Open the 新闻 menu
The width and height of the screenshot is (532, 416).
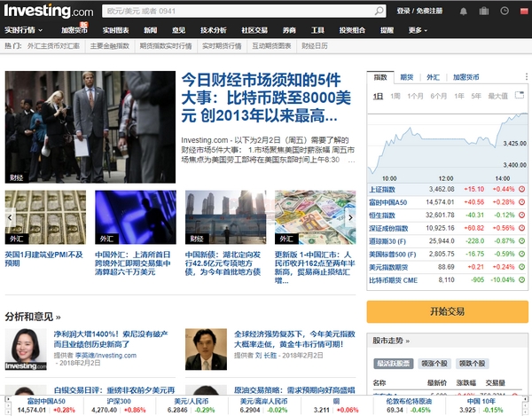pyautogui.click(x=151, y=30)
